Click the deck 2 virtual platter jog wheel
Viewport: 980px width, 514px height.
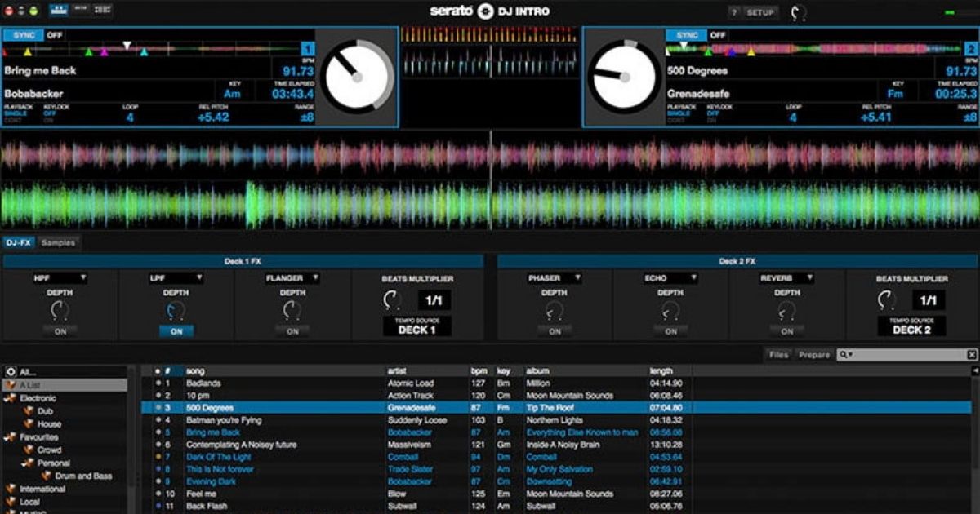(x=623, y=78)
